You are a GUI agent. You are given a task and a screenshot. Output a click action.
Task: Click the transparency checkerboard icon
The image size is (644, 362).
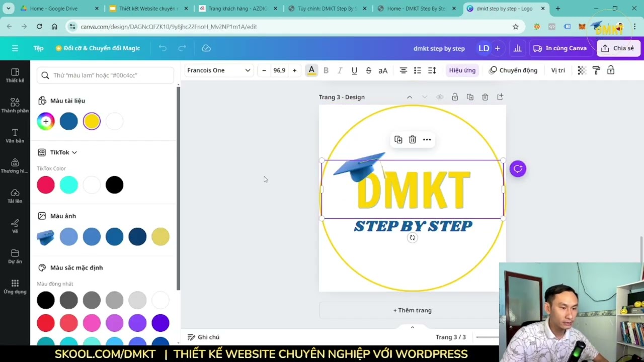tap(582, 70)
